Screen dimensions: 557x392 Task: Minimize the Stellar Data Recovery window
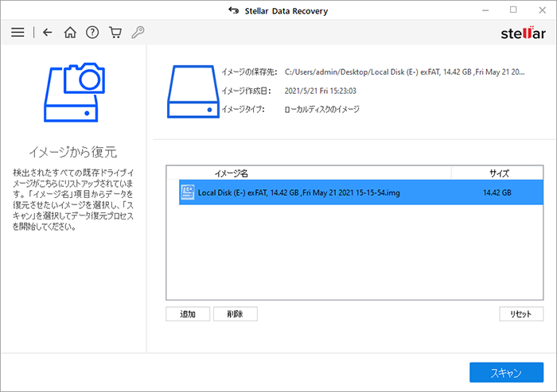pyautogui.click(x=485, y=10)
